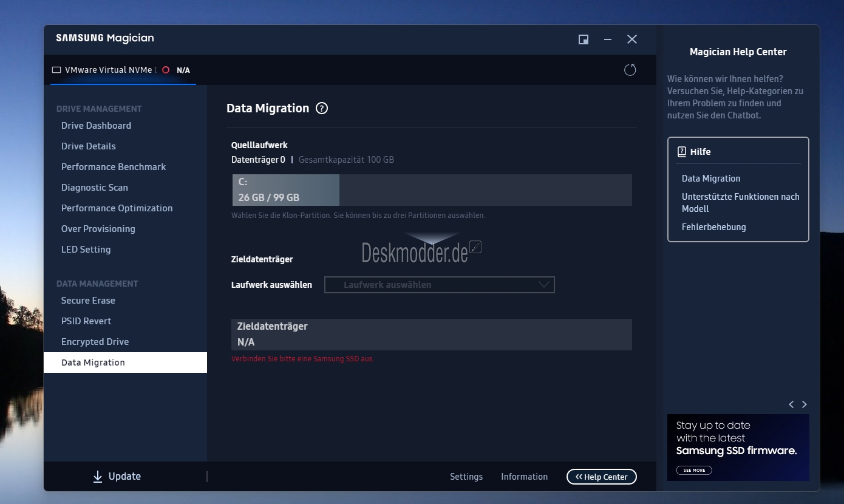Open PSID Revert

click(86, 321)
